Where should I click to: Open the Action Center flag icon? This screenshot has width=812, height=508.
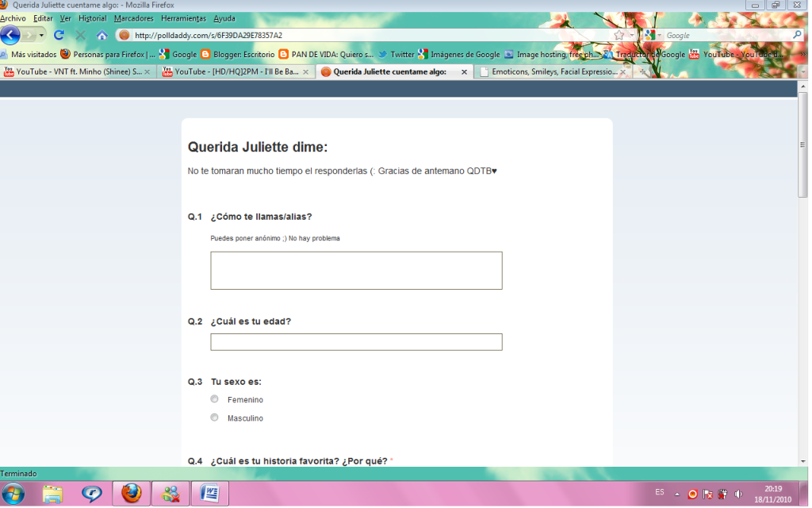707,494
